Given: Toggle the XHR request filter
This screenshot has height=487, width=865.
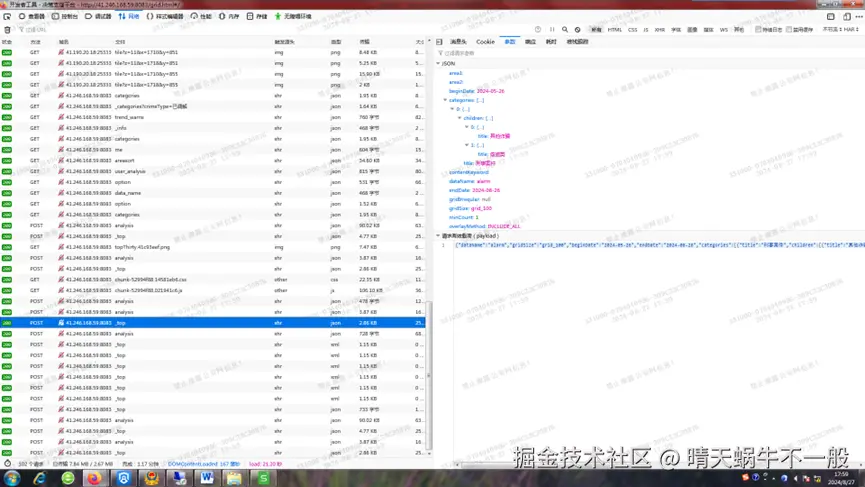Looking at the screenshot, I should point(659,30).
